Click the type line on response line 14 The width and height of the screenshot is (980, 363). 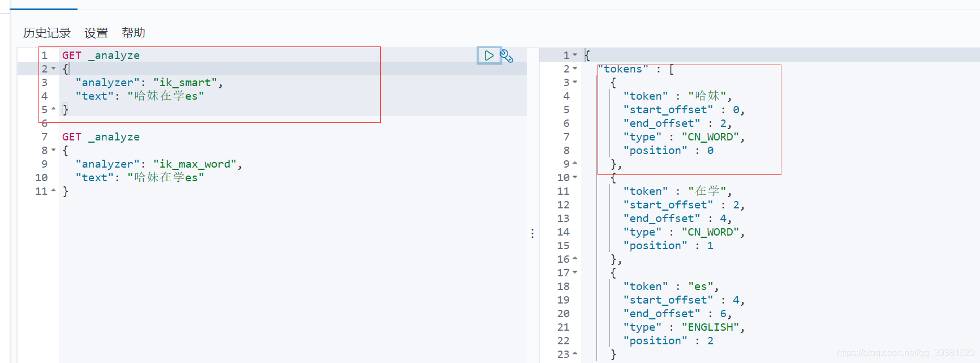point(684,232)
